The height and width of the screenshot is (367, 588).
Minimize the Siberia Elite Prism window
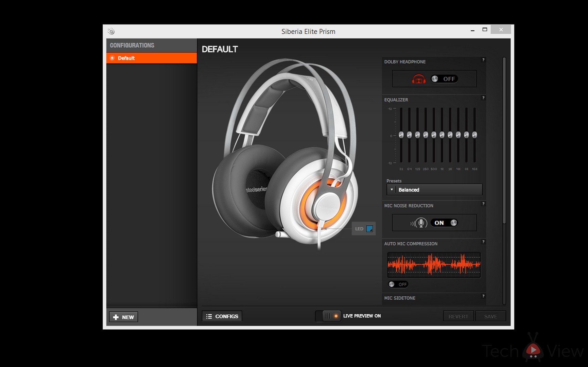472,30
